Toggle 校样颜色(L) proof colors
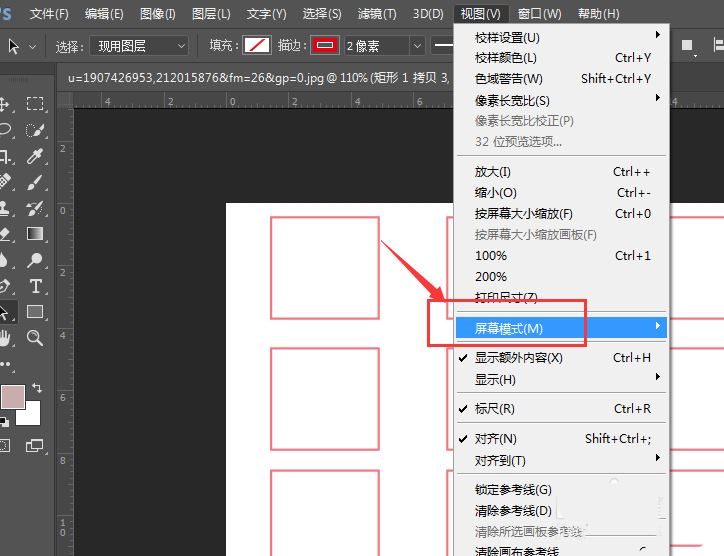The height and width of the screenshot is (556, 724). 561,58
